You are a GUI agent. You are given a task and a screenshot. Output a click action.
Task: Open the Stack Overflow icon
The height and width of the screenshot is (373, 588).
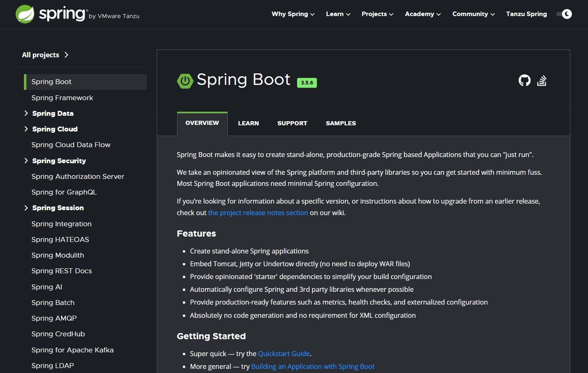click(x=542, y=80)
